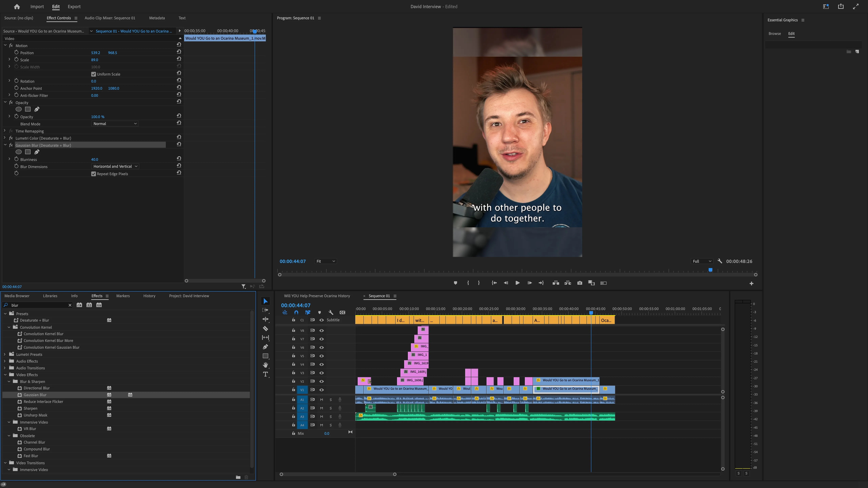Open the Export menu in the header
Image resolution: width=868 pixels, height=488 pixels.
74,6
